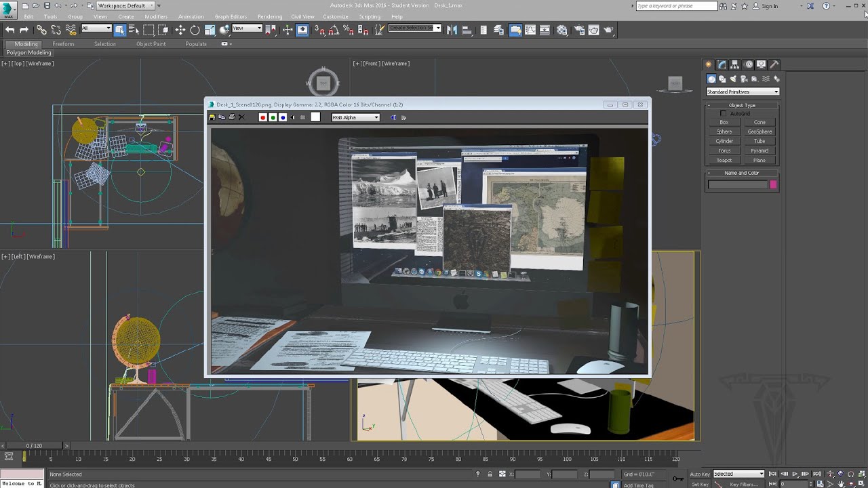Open the Modify panel tab
Viewport: 868px width, 488px height.
point(722,64)
